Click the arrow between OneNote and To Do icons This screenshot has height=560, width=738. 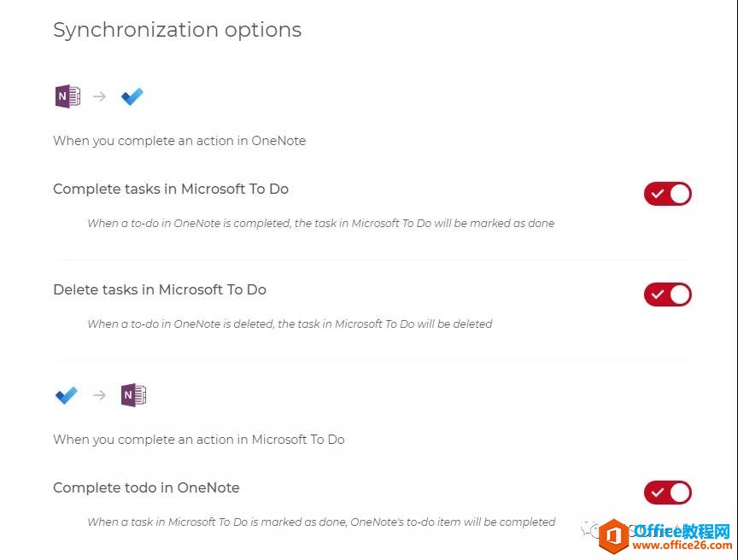pos(99,96)
